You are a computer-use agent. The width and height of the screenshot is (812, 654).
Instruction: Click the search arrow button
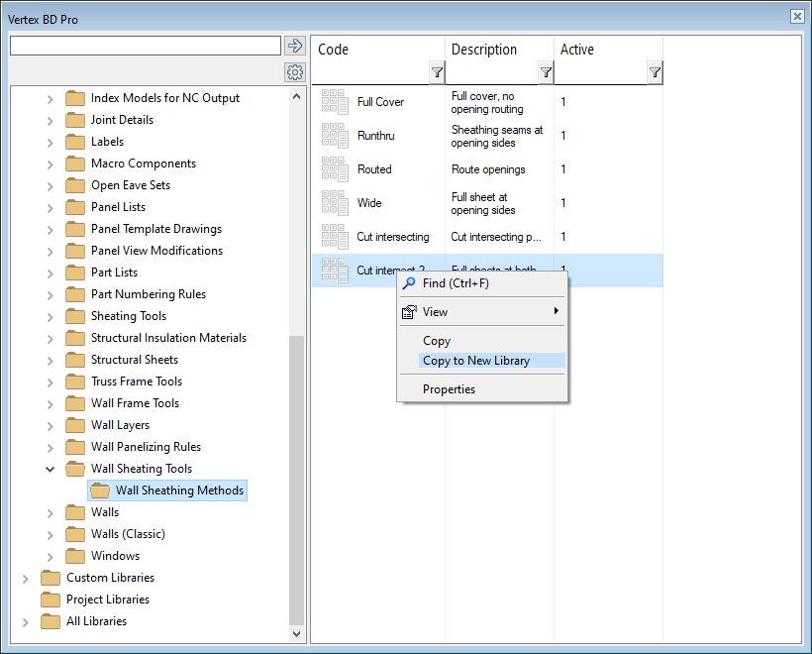point(294,46)
